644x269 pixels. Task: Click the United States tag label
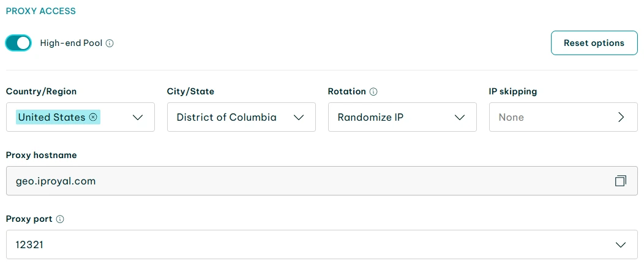[x=51, y=117]
